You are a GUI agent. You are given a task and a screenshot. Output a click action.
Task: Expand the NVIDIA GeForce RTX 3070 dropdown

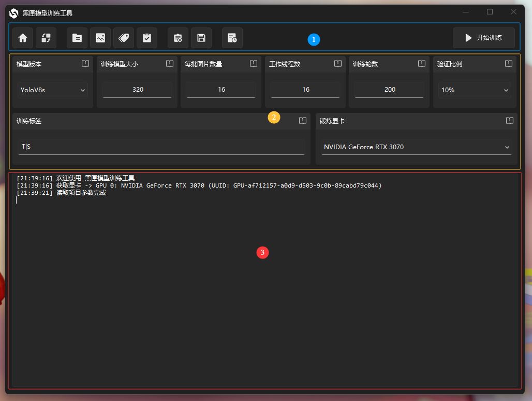click(417, 147)
